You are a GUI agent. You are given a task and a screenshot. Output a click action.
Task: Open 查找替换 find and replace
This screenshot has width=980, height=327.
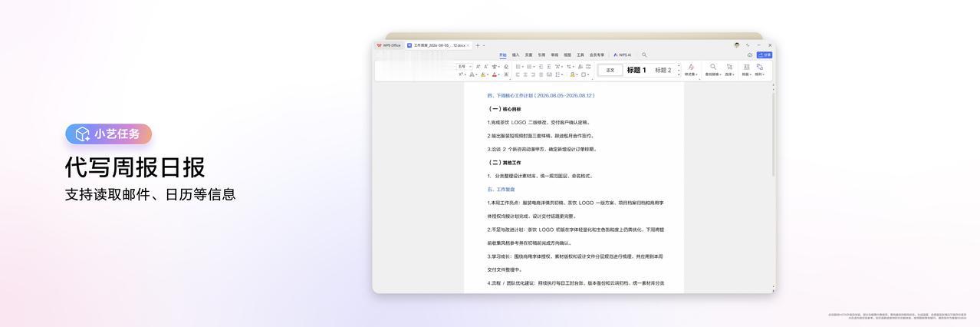(x=713, y=70)
